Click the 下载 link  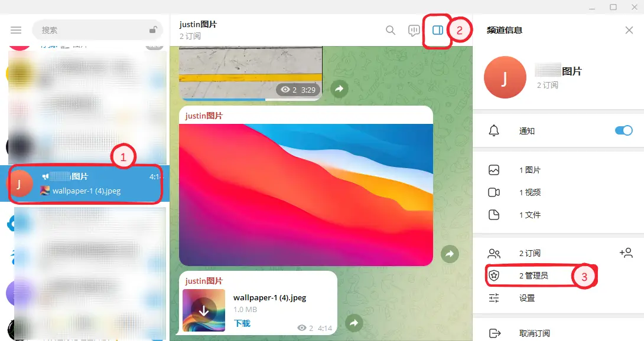242,323
